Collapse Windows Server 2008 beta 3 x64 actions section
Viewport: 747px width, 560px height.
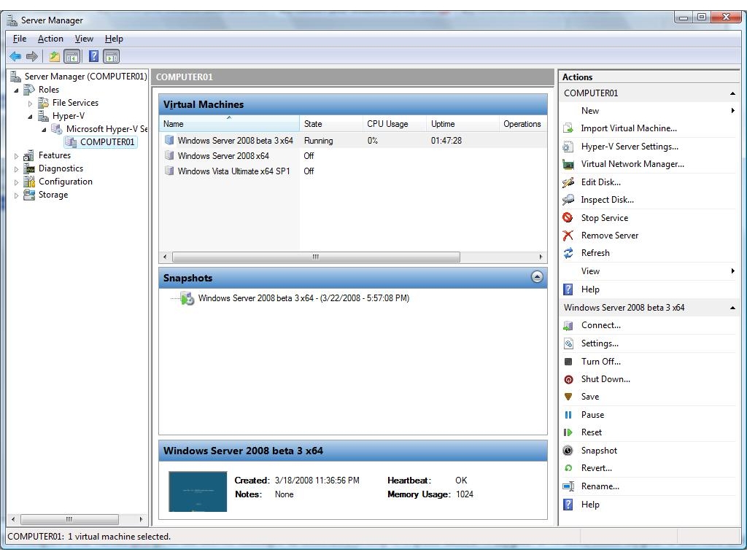tap(732, 308)
